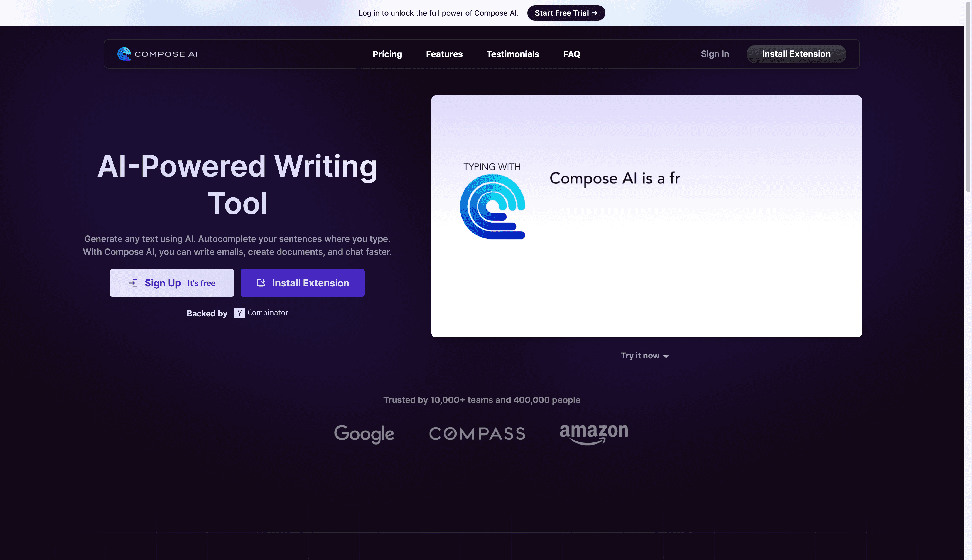This screenshot has width=972, height=560.
Task: Click the Testimonials navigation tab
Action: click(513, 53)
